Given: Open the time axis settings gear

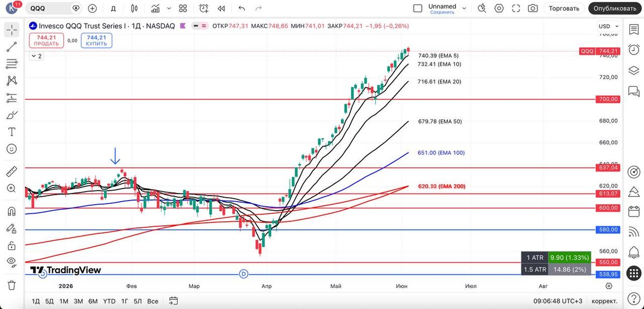Looking at the screenshot, I should coord(609,286).
